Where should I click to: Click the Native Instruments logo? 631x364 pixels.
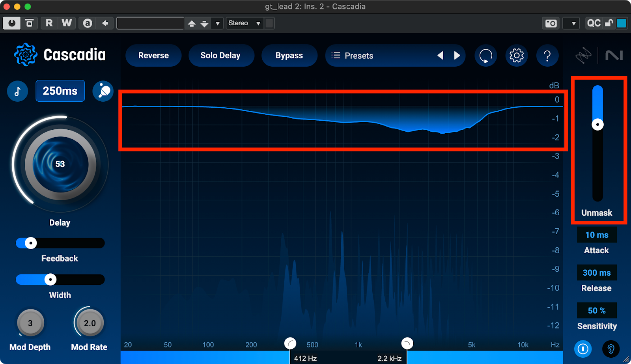click(x=614, y=56)
